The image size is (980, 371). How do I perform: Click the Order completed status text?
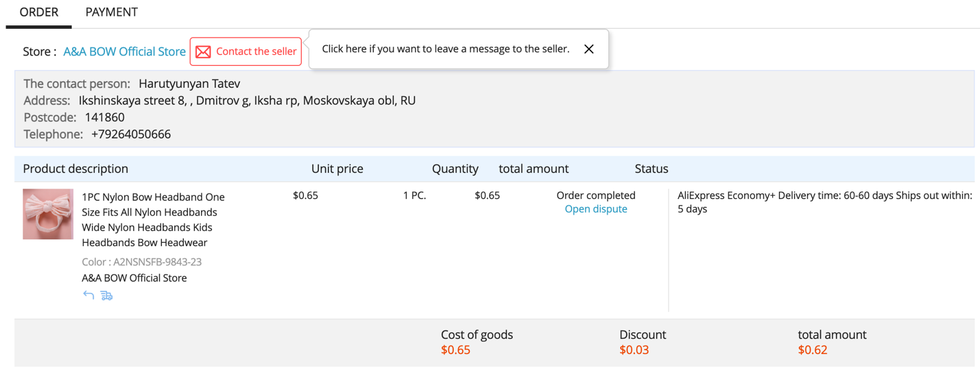(x=595, y=195)
